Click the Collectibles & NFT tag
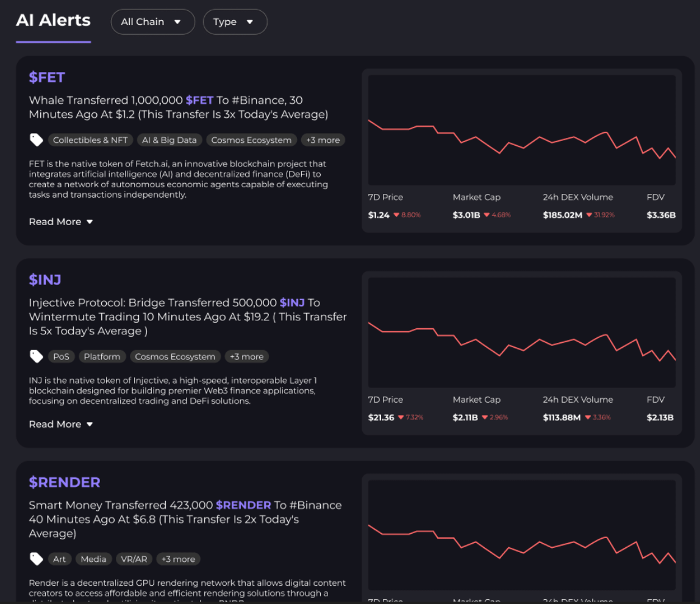This screenshot has width=700, height=604. 90,140
